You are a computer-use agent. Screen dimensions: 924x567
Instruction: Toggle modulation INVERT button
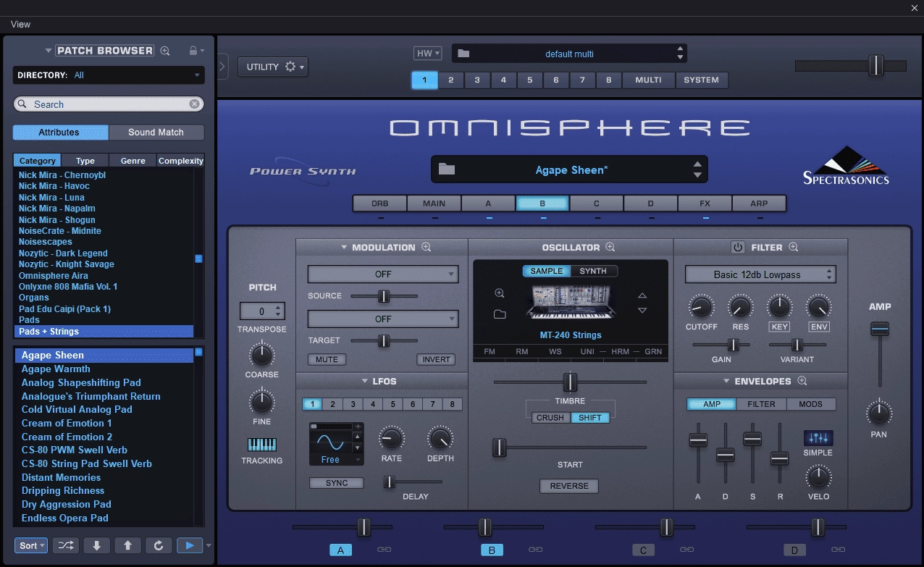tap(435, 359)
